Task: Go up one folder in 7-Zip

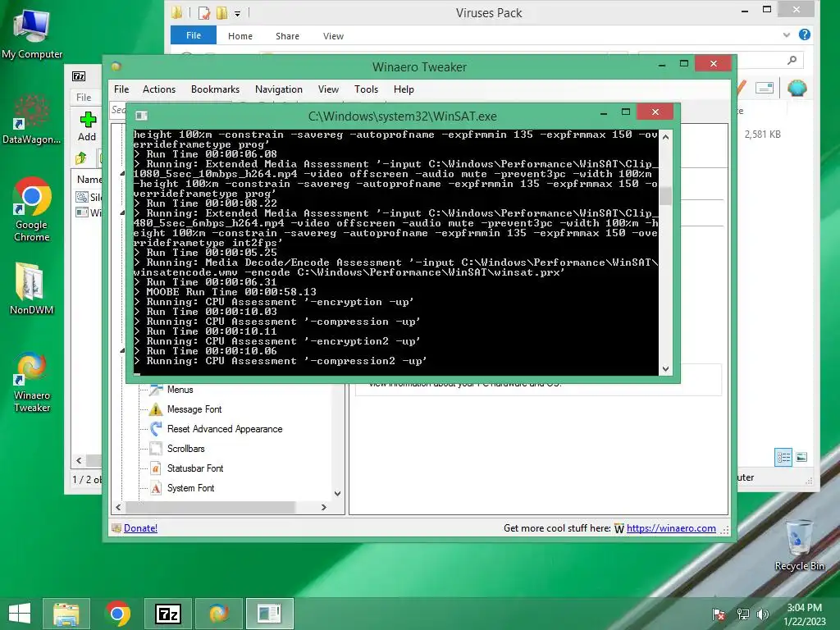Action: [x=81, y=157]
